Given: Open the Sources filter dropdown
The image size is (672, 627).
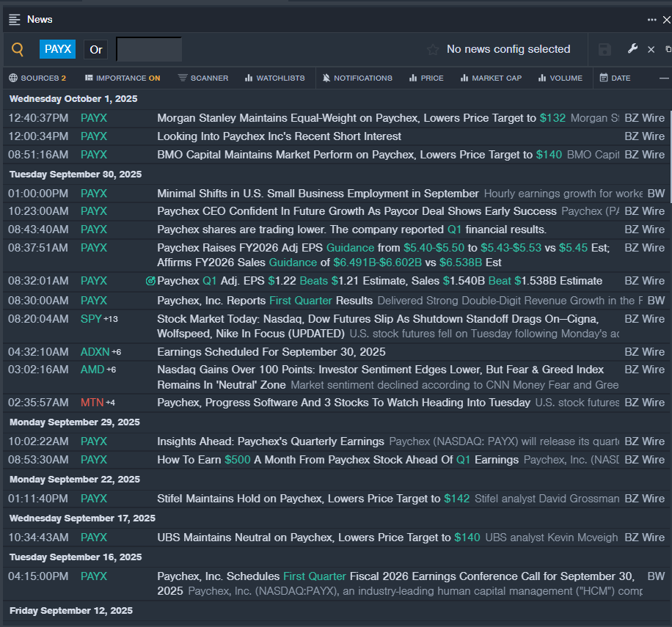Looking at the screenshot, I should [37, 78].
